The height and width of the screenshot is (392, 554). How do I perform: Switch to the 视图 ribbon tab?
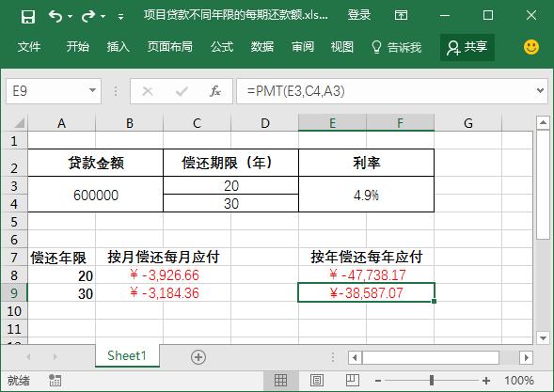342,47
